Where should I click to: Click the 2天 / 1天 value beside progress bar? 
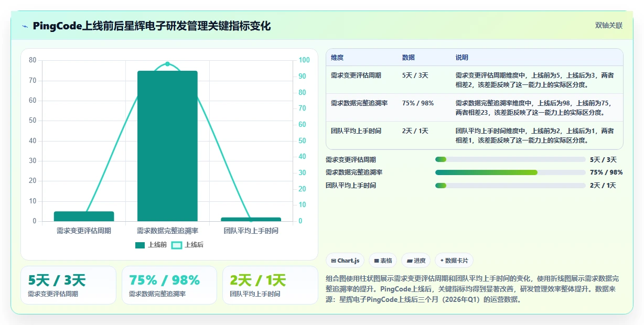click(603, 186)
